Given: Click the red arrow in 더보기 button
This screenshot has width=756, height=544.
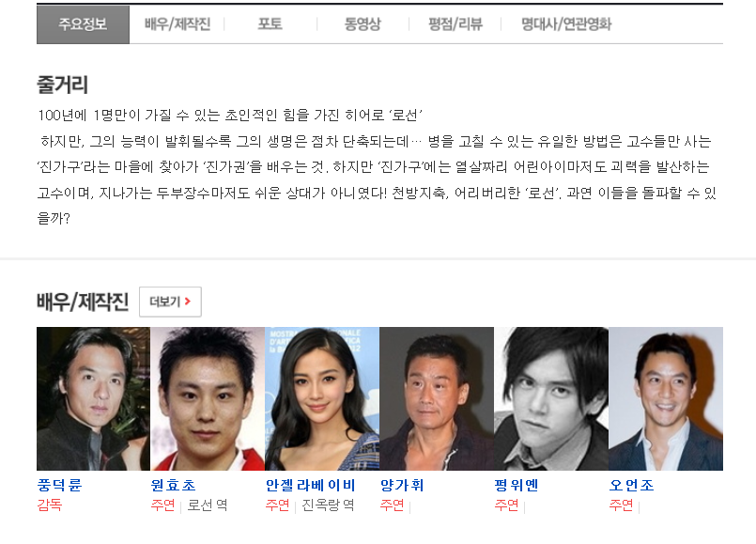Looking at the screenshot, I should (188, 302).
